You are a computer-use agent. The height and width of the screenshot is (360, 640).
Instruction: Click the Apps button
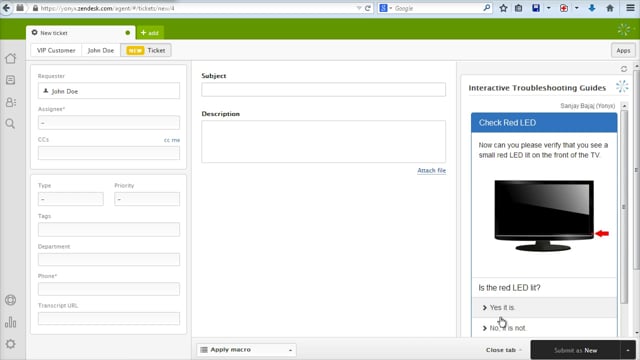[x=623, y=50]
